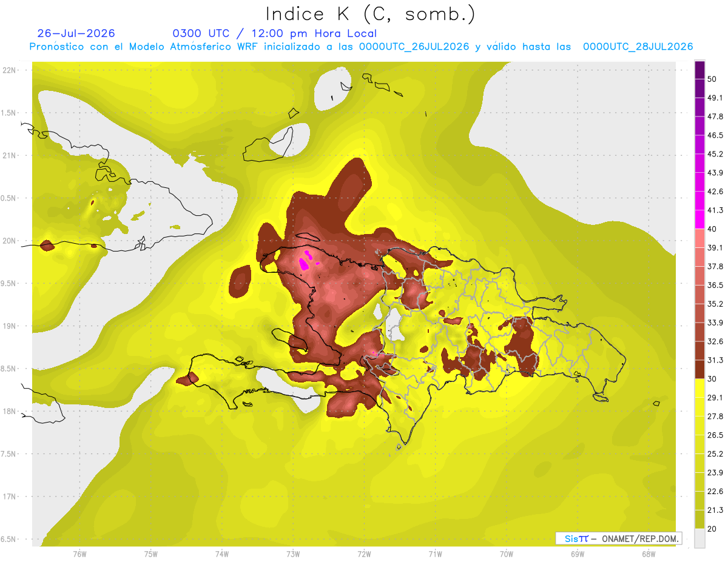Click the legend value '35.2'
The image size is (728, 562).
[x=715, y=304]
